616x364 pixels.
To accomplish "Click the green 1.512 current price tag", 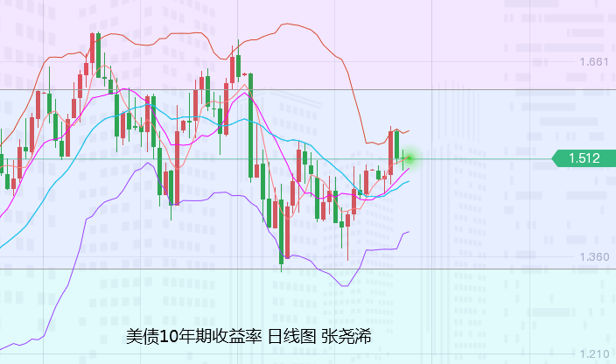I will tap(584, 158).
